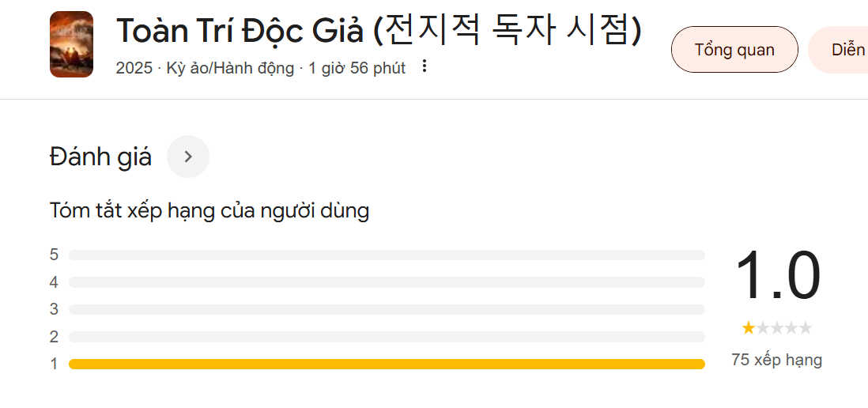Open the three-dot more options menu
Image resolution: width=868 pixels, height=408 pixels.
pos(425,66)
